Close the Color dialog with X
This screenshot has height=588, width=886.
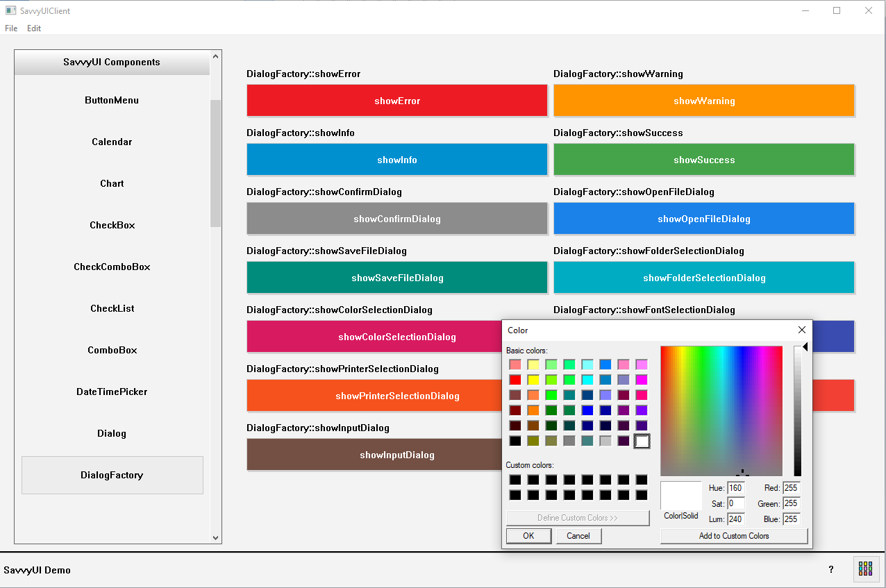click(802, 330)
